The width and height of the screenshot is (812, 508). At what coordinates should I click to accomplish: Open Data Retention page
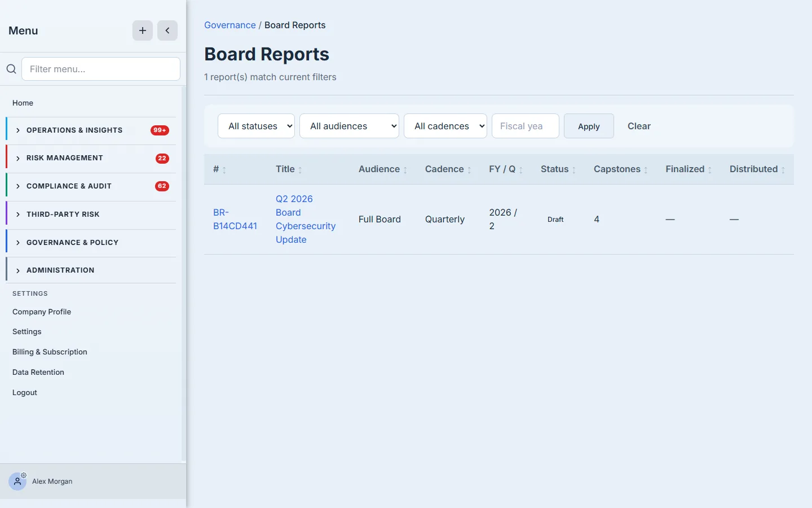38,372
